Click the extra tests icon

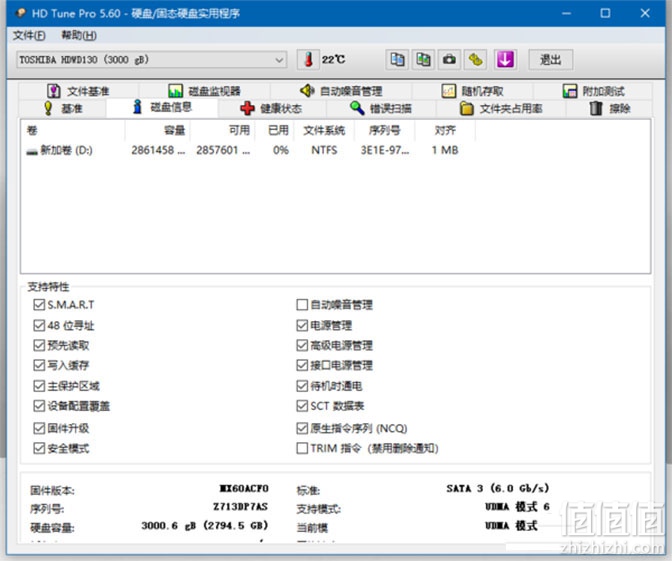[570, 91]
